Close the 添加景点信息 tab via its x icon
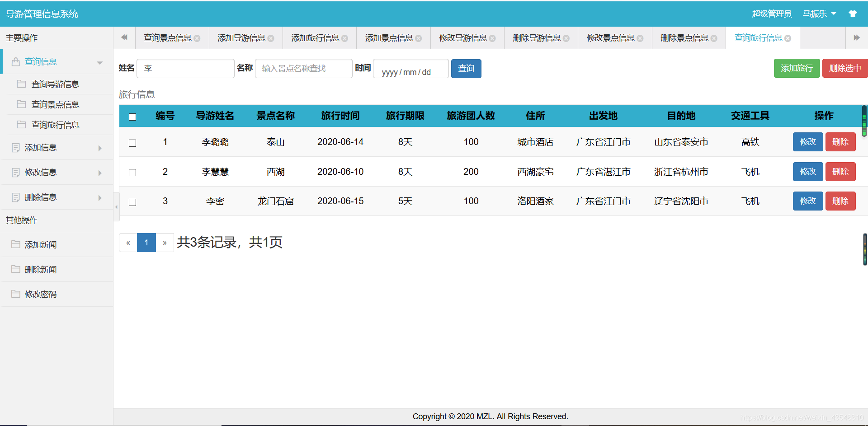Viewport: 868px width, 426px height. pos(419,38)
